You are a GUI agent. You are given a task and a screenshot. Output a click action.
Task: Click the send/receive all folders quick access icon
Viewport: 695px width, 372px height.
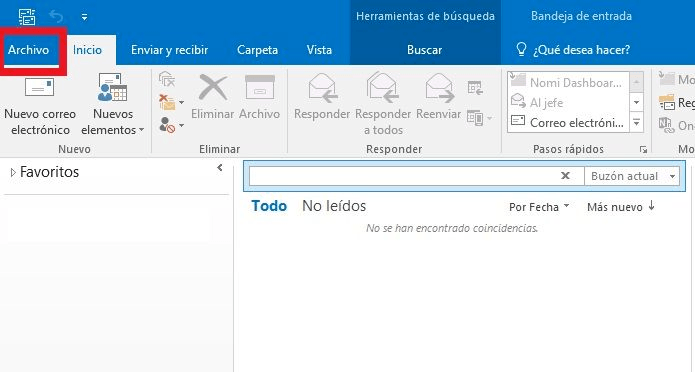pos(27,17)
